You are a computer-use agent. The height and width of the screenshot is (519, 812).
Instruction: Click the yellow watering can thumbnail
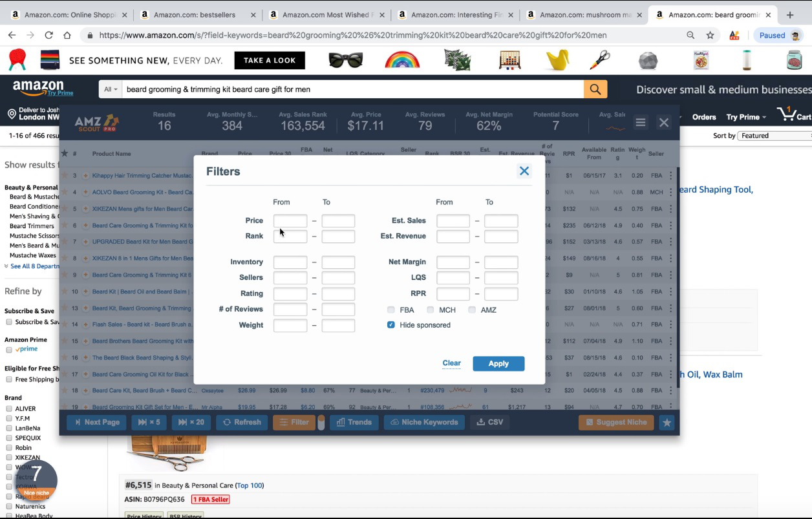[557, 60]
